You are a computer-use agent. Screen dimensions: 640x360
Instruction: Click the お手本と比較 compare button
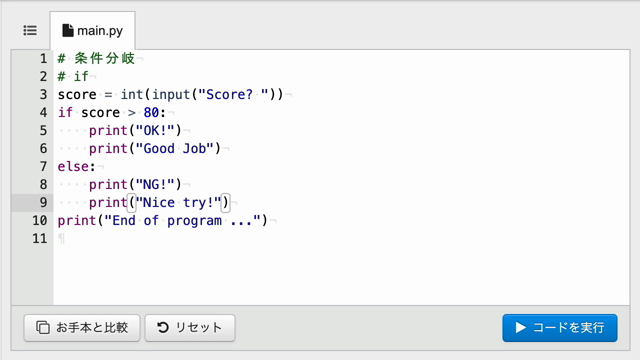click(x=82, y=328)
